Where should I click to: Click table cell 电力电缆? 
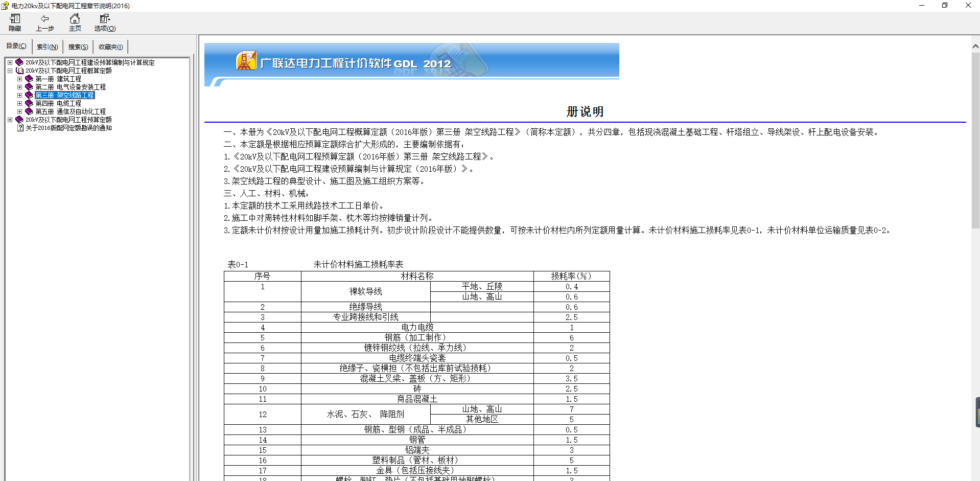pos(417,327)
